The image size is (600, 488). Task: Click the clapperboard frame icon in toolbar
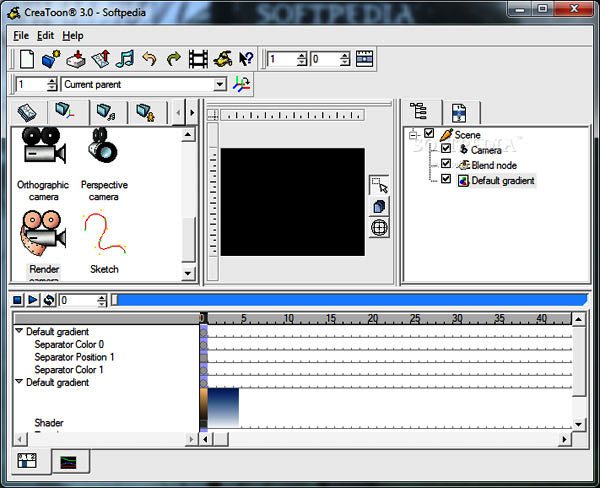click(x=364, y=59)
